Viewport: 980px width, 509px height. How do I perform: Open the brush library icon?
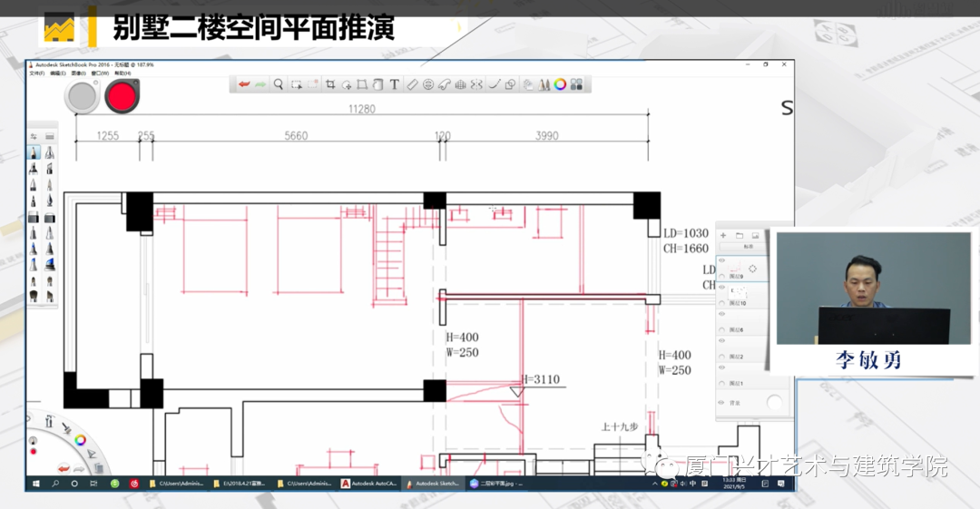(50, 136)
